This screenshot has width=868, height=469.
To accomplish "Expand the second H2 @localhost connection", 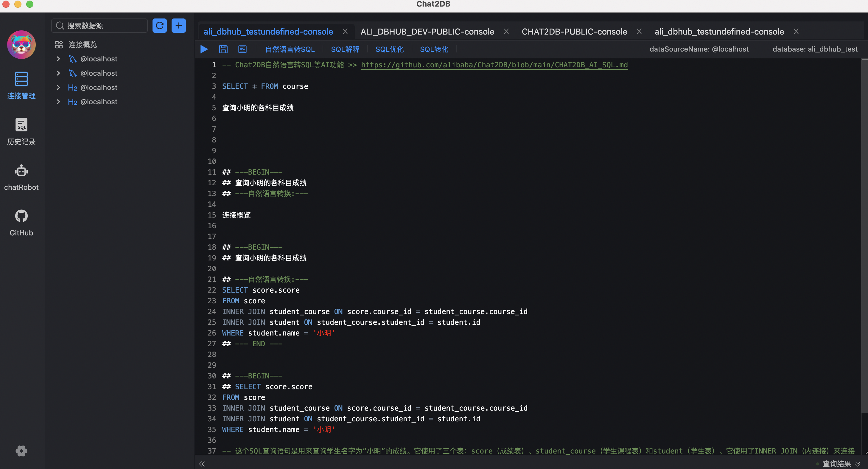I will (x=58, y=102).
